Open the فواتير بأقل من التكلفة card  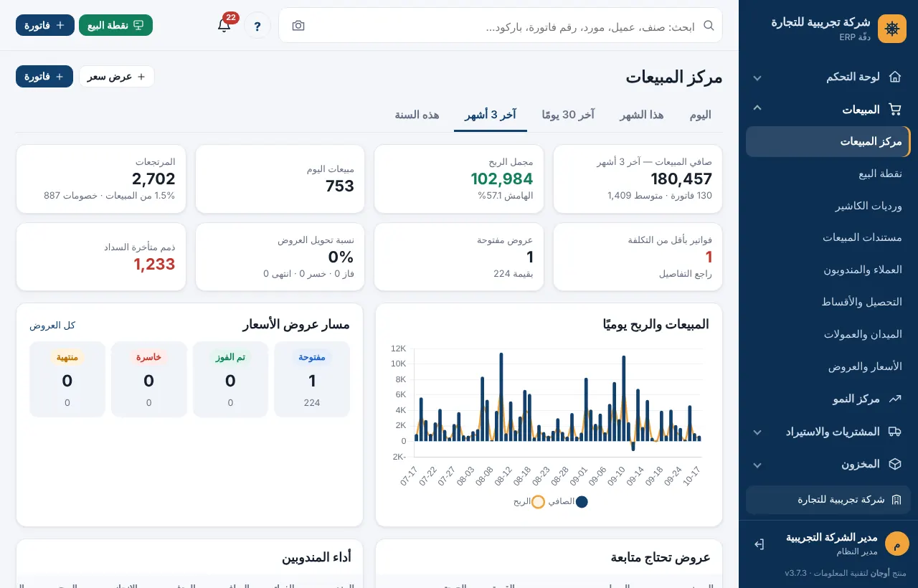(x=638, y=257)
